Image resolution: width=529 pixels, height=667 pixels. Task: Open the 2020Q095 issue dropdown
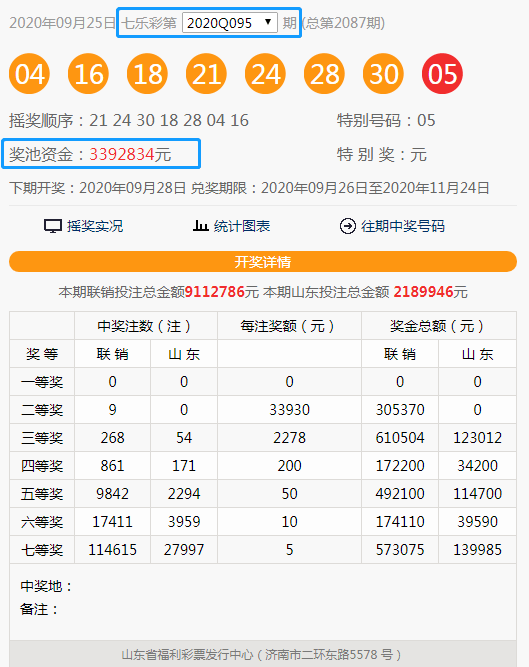tap(230, 23)
